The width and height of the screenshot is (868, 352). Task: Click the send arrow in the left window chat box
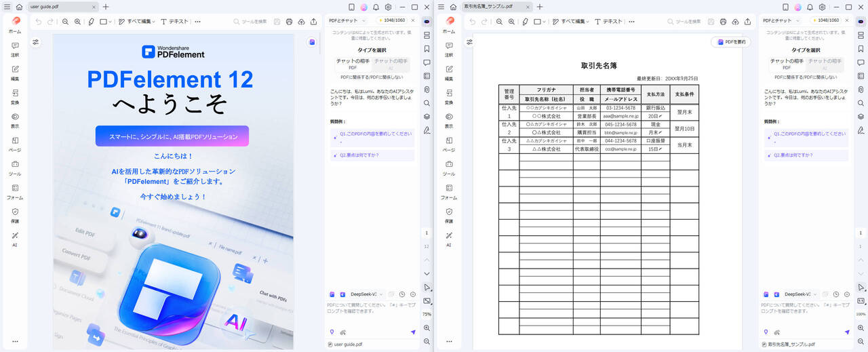[413, 332]
